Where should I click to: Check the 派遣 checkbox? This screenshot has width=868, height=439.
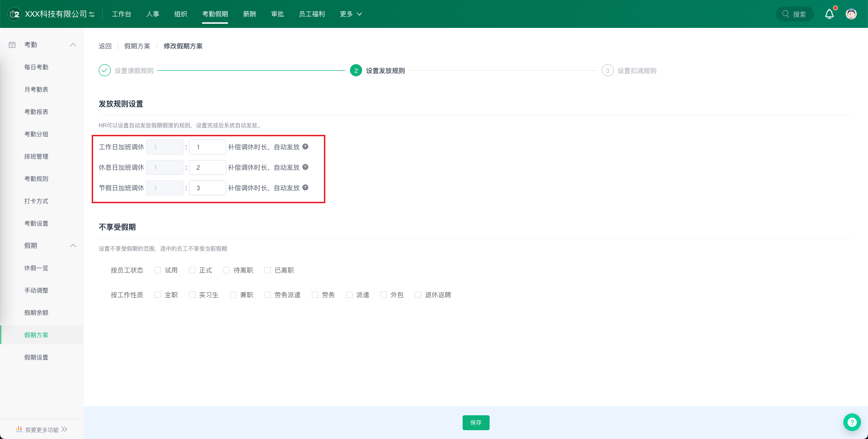[x=350, y=295]
